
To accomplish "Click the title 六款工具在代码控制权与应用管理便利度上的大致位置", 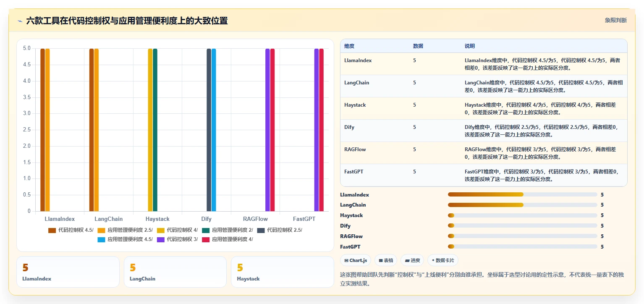I will (127, 21).
